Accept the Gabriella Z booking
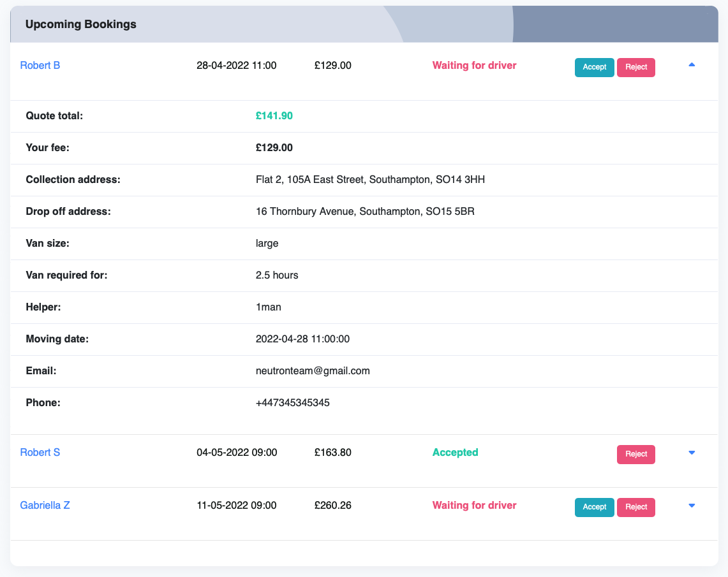728x577 pixels. pyautogui.click(x=594, y=507)
